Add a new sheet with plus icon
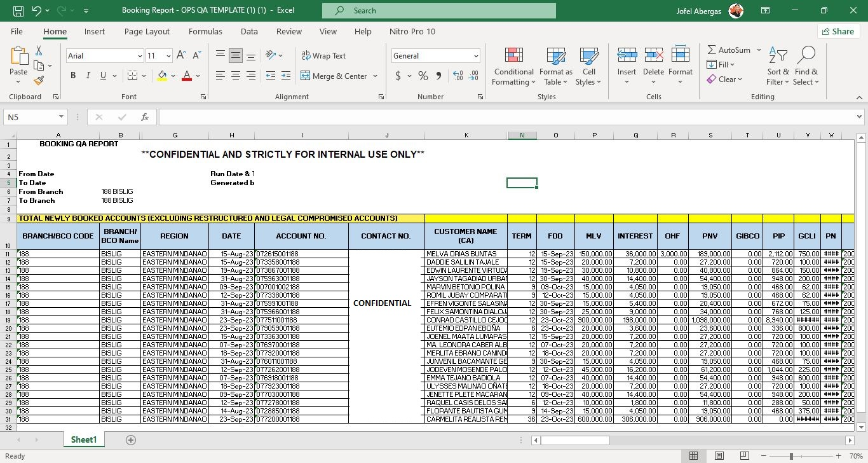The width and height of the screenshot is (868, 463). pos(131,439)
